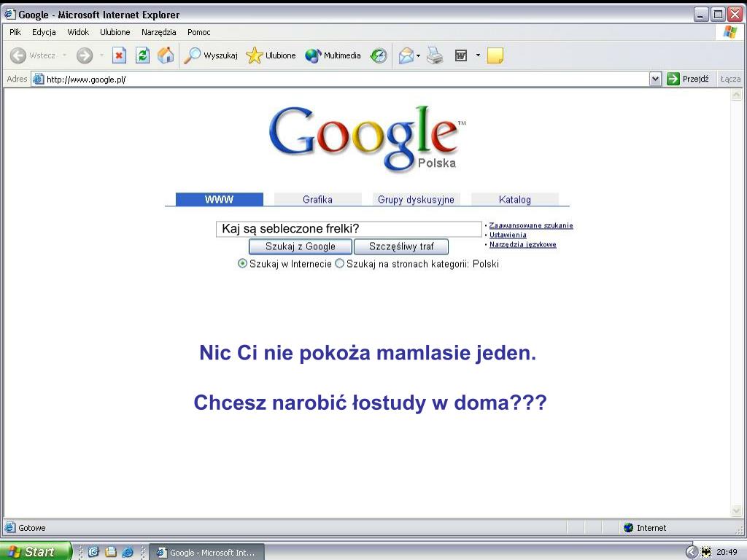Click the Refresh page icon
The width and height of the screenshot is (747, 560).
tap(142, 55)
